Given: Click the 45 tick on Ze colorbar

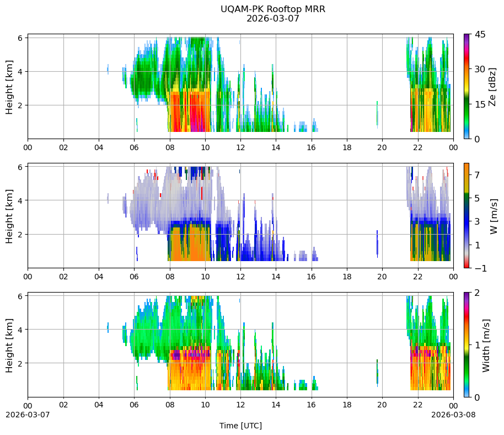Looking at the screenshot, I should click(480, 34).
